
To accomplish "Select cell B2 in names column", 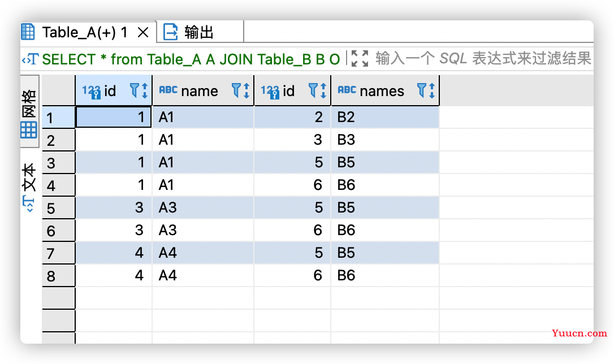I will click(385, 117).
